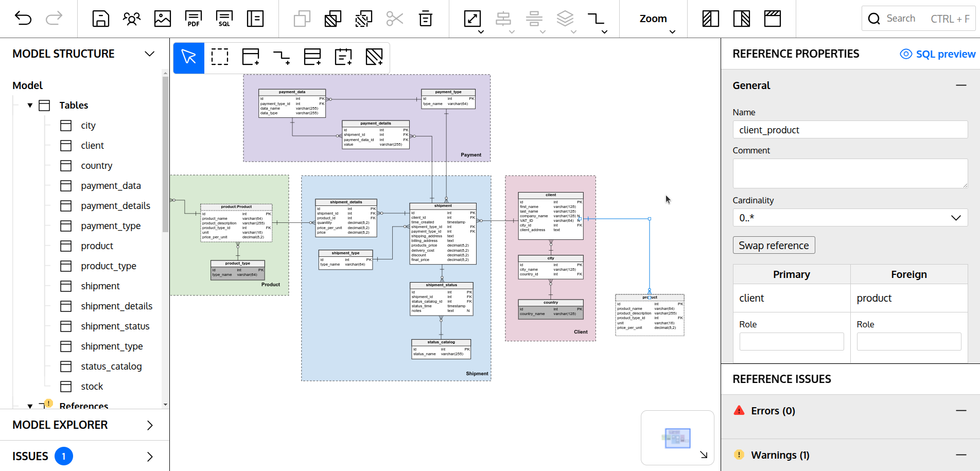This screenshot has width=980, height=471.
Task: Select the status_catalog table on canvas
Action: pos(441,349)
